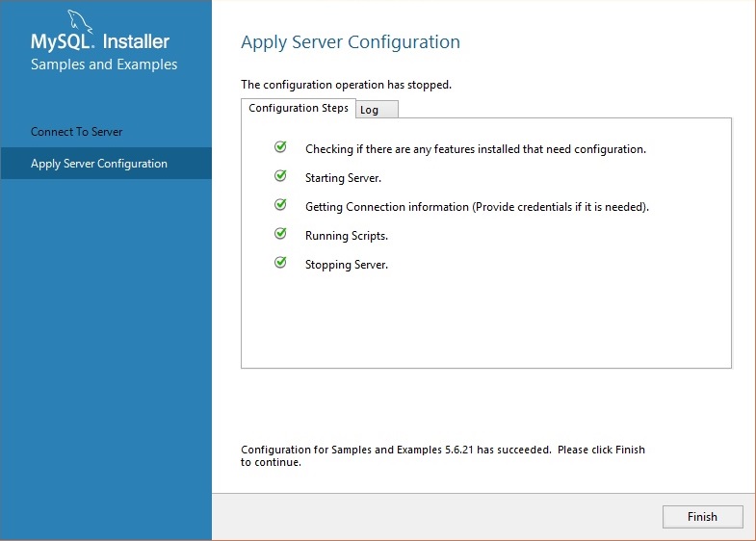The height and width of the screenshot is (541, 756).
Task: Click green check icon beside Running Scripts
Action: pyautogui.click(x=280, y=233)
